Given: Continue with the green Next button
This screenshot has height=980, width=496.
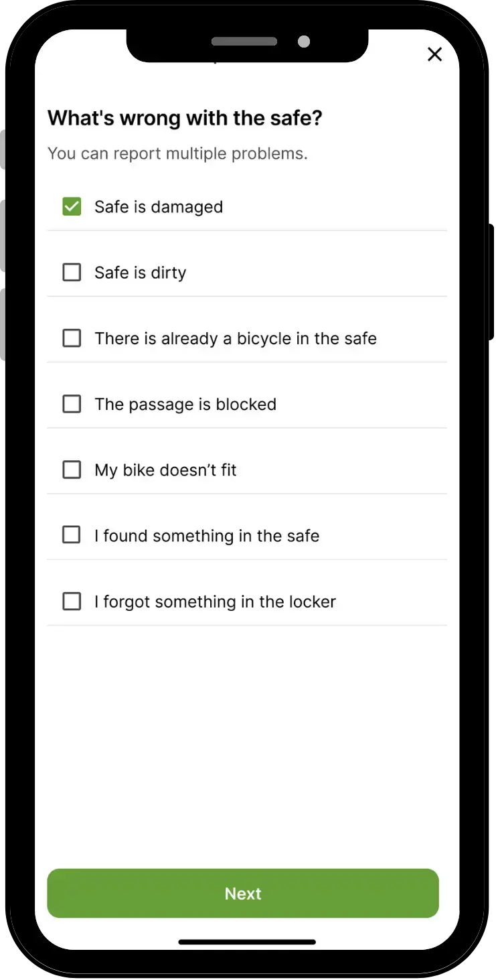Looking at the screenshot, I should coord(243,893).
